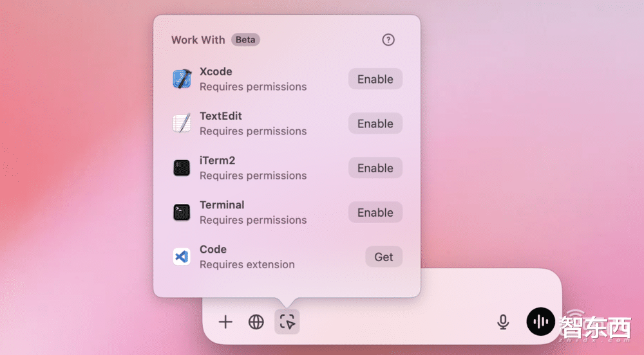The image size is (644, 355).
Task: Enable Xcode integration
Action: click(x=375, y=78)
